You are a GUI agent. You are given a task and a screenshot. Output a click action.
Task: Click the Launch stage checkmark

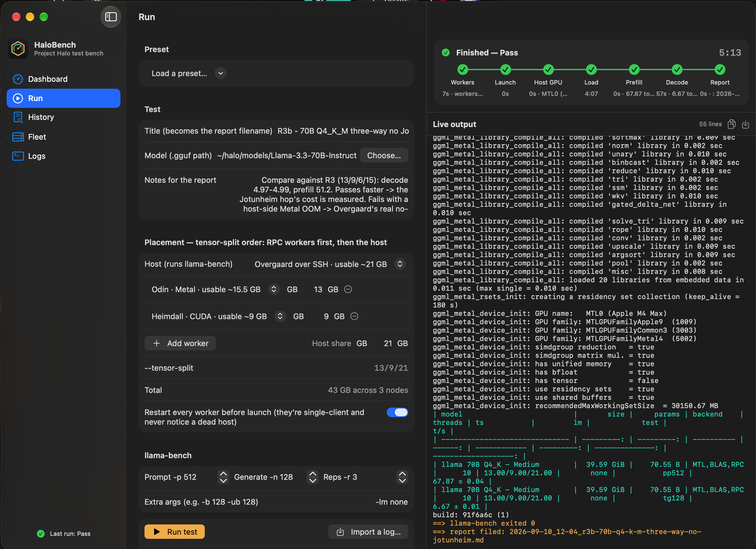(505, 70)
